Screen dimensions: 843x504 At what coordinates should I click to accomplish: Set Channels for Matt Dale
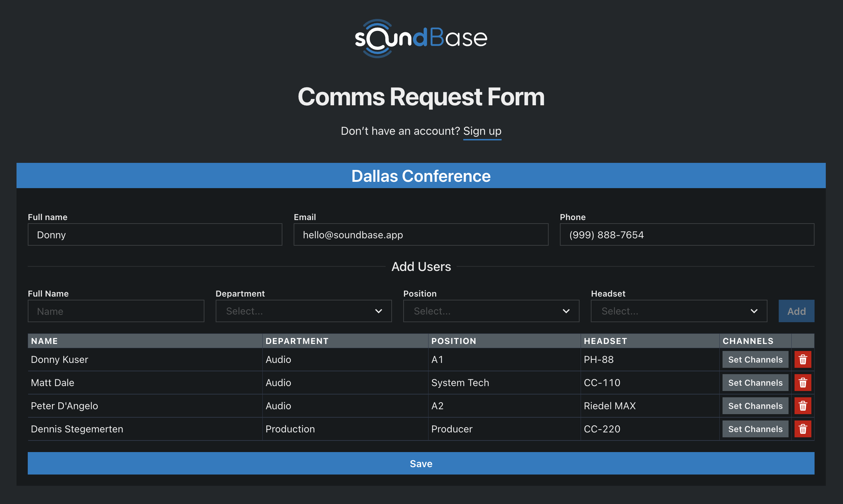point(755,383)
